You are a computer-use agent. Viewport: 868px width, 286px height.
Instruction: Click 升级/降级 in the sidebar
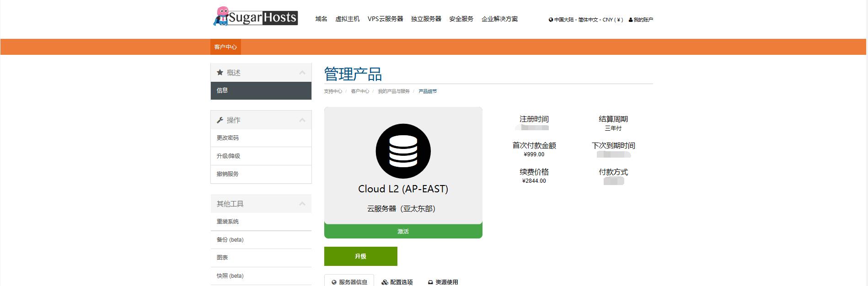(x=261, y=156)
